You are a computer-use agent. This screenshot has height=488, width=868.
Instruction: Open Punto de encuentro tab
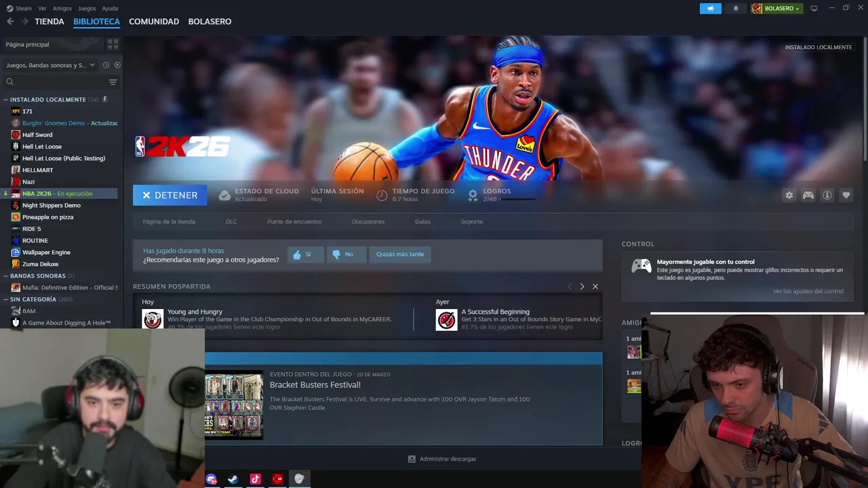coord(294,222)
